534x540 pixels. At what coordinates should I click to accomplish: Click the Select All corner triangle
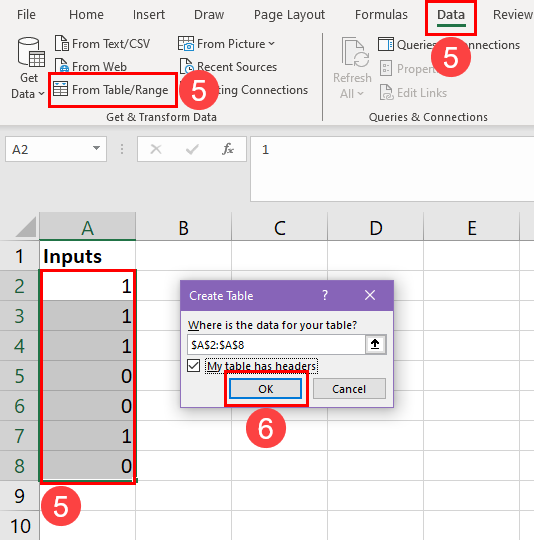click(27, 227)
